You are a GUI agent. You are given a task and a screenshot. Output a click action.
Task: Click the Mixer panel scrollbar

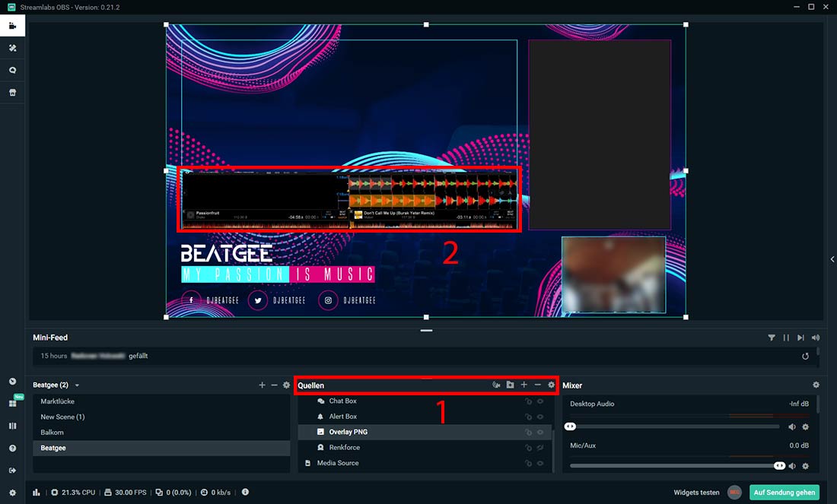[x=817, y=404]
